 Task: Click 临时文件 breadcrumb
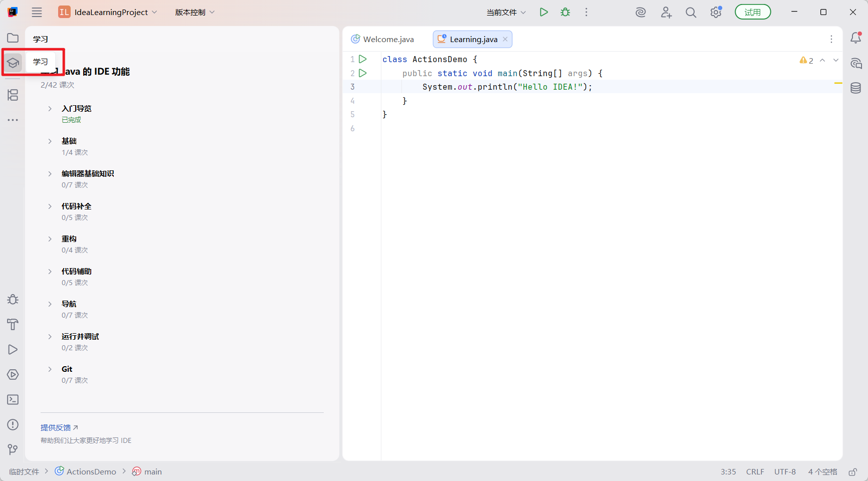click(x=24, y=472)
